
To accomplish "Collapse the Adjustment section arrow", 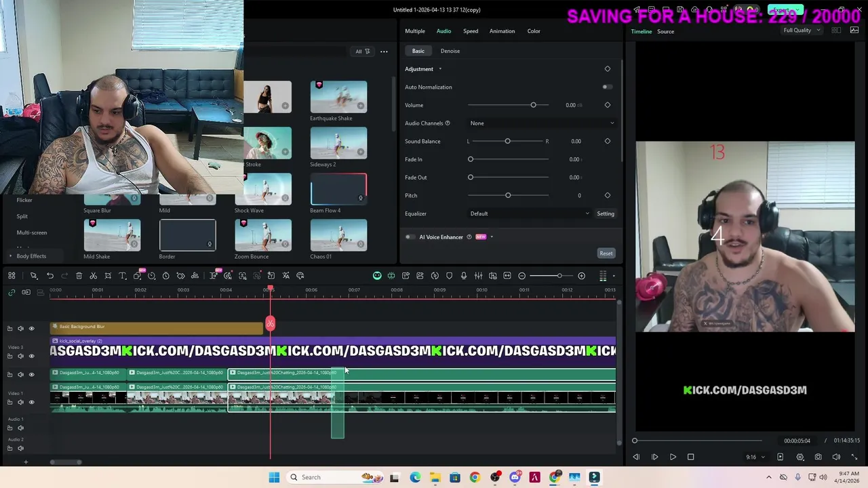I will (440, 69).
